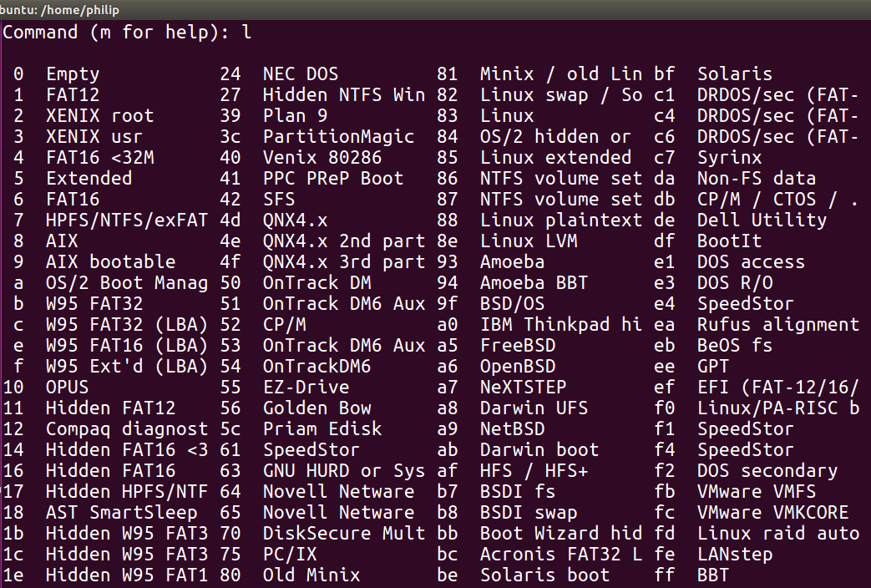The image size is (871, 588).
Task: Select 'Linux swap / So' entry
Action: [561, 95]
